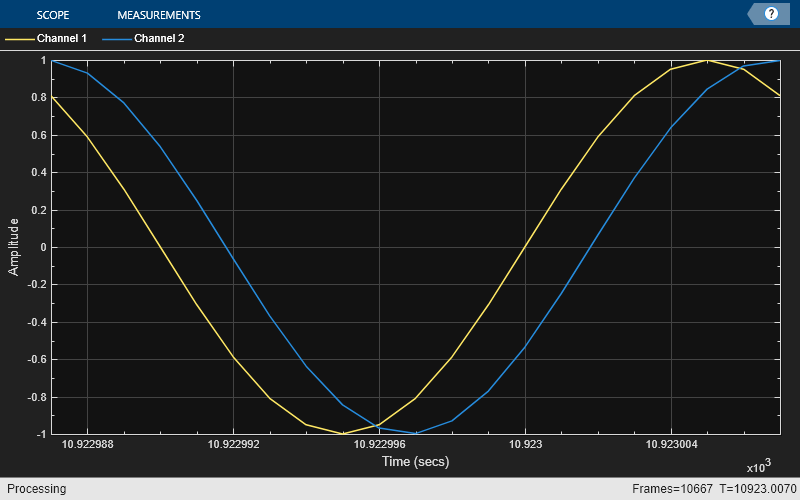Screen dimensions: 800x500
Task: Switch to the MEASUREMENTS tab
Action: click(159, 15)
